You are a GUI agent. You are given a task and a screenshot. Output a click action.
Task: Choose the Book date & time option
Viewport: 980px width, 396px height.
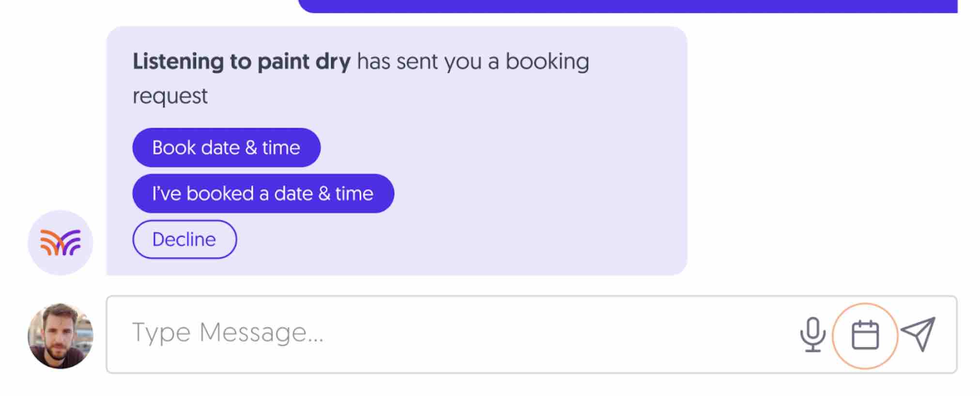[x=226, y=148]
